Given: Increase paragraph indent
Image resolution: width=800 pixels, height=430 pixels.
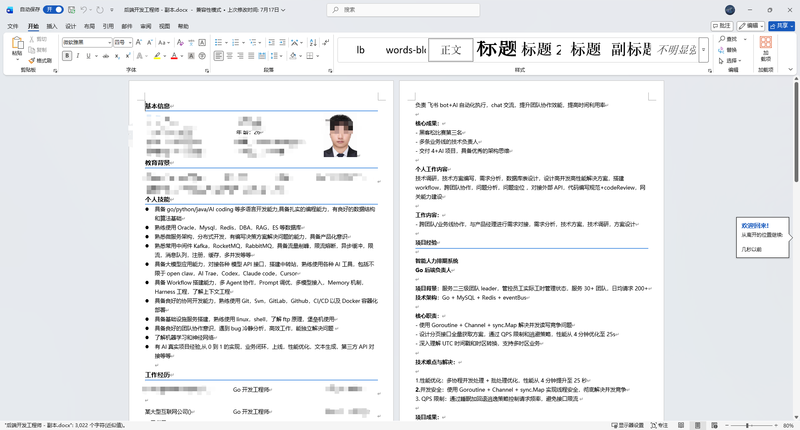Looking at the screenshot, I should click(x=282, y=42).
